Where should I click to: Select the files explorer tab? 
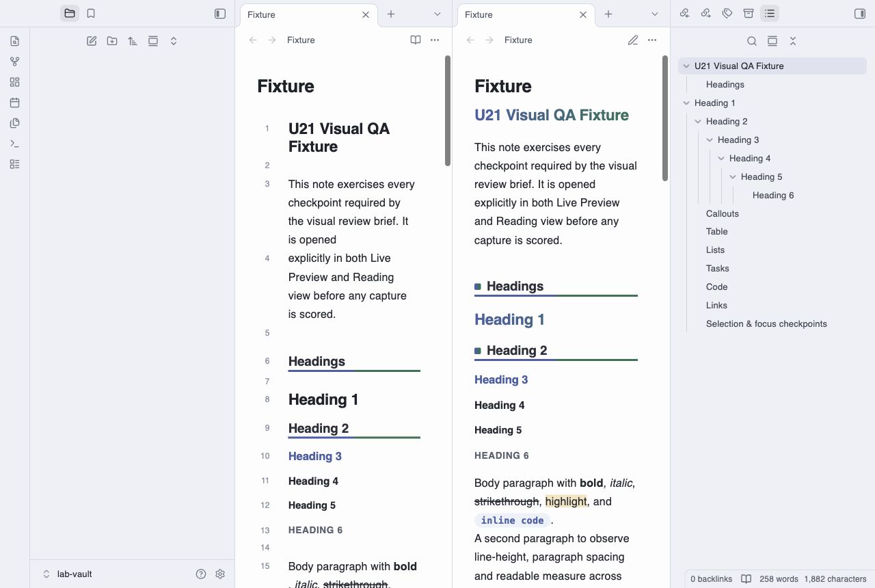[x=70, y=14]
